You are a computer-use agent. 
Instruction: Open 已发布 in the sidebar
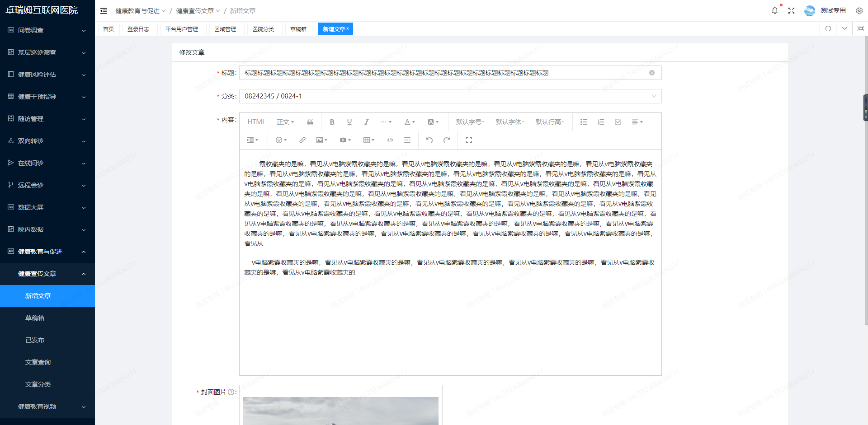pos(47,340)
